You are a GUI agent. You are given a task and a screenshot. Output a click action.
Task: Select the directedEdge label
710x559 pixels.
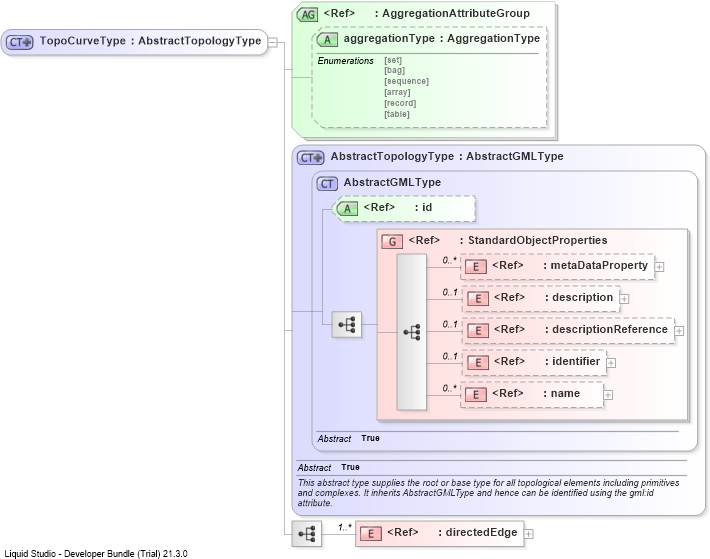click(481, 533)
